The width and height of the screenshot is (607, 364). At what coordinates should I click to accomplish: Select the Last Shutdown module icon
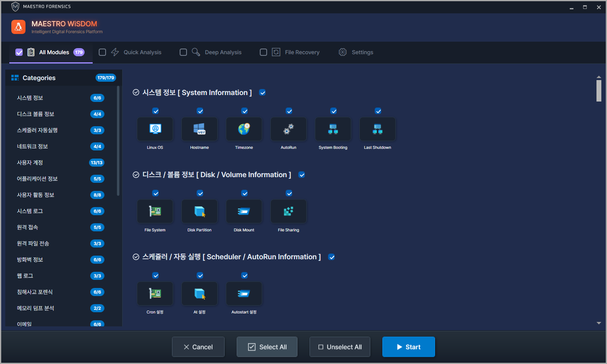(x=378, y=129)
